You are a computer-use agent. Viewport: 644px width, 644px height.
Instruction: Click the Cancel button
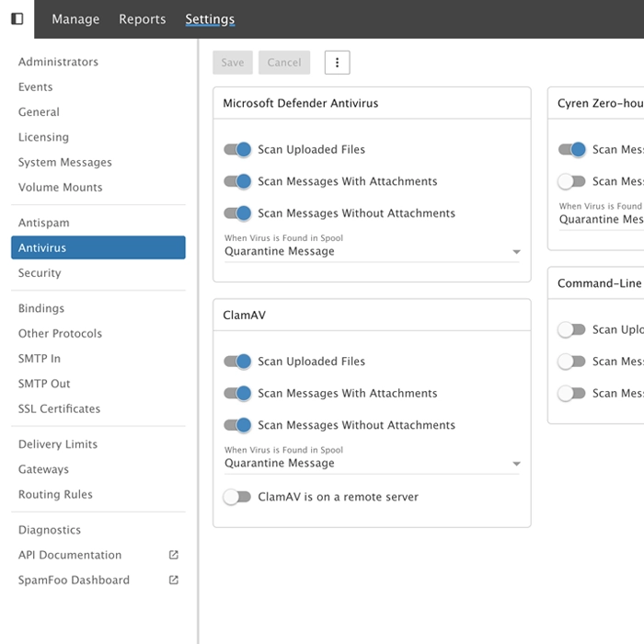point(284,63)
